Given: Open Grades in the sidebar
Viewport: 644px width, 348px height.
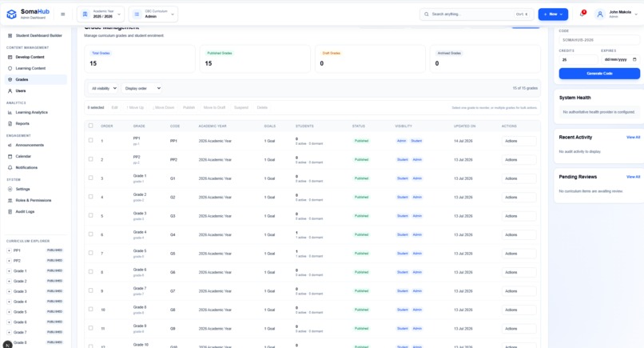Looking at the screenshot, I should pyautogui.click(x=36, y=79).
